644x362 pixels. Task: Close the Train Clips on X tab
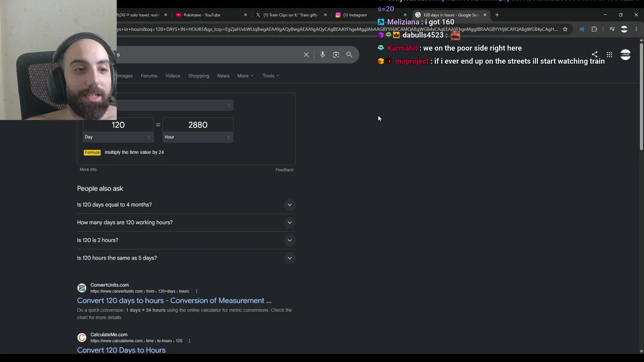point(325,15)
